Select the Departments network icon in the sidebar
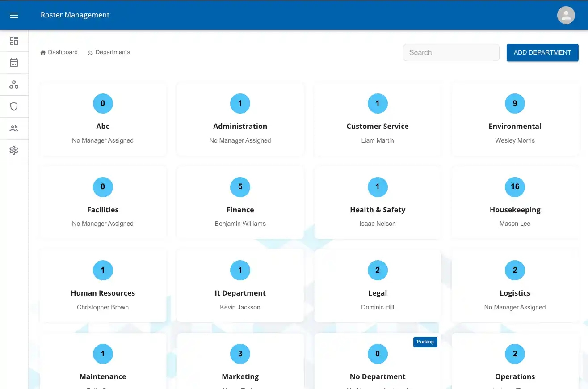Screen dimensions: 588x389 click(x=14, y=84)
